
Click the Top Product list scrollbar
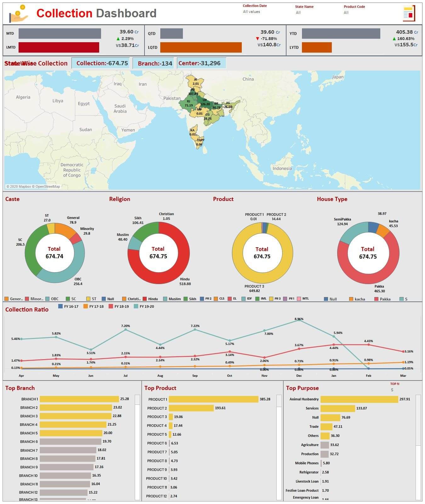coord(279,448)
